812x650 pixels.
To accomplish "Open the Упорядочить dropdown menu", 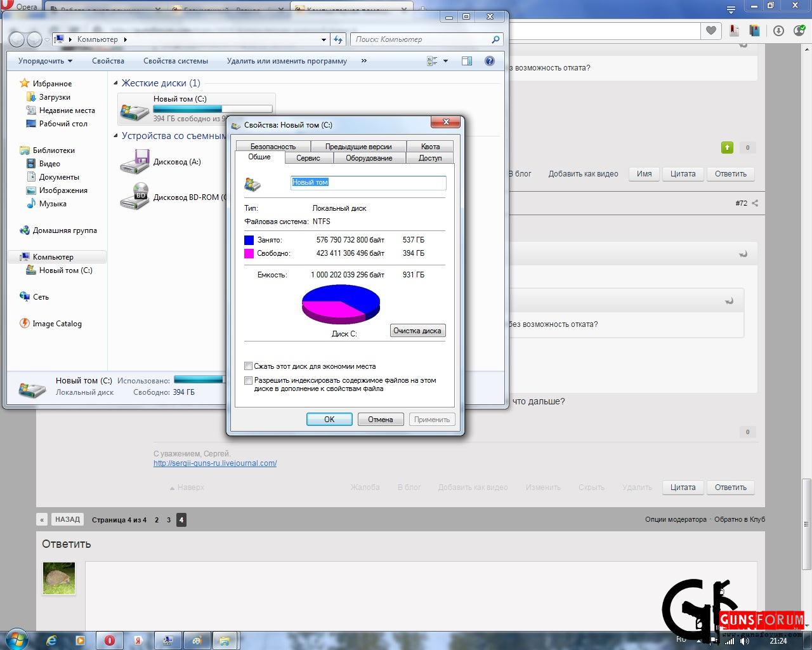I will click(x=45, y=61).
